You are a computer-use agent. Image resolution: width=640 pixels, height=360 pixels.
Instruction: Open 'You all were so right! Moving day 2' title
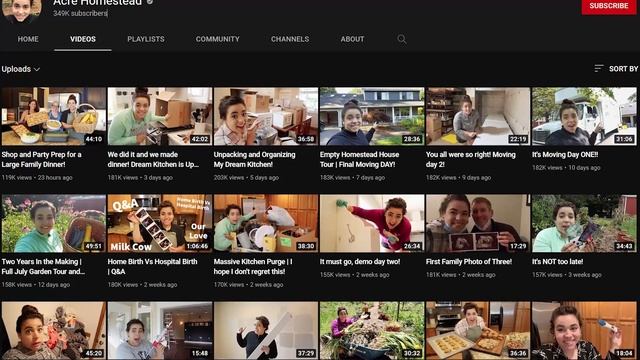click(x=471, y=160)
